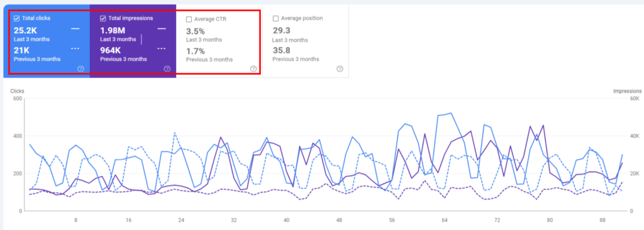Click solid line legend beside 1.98M impressions
644x230 pixels.
coord(162,29)
